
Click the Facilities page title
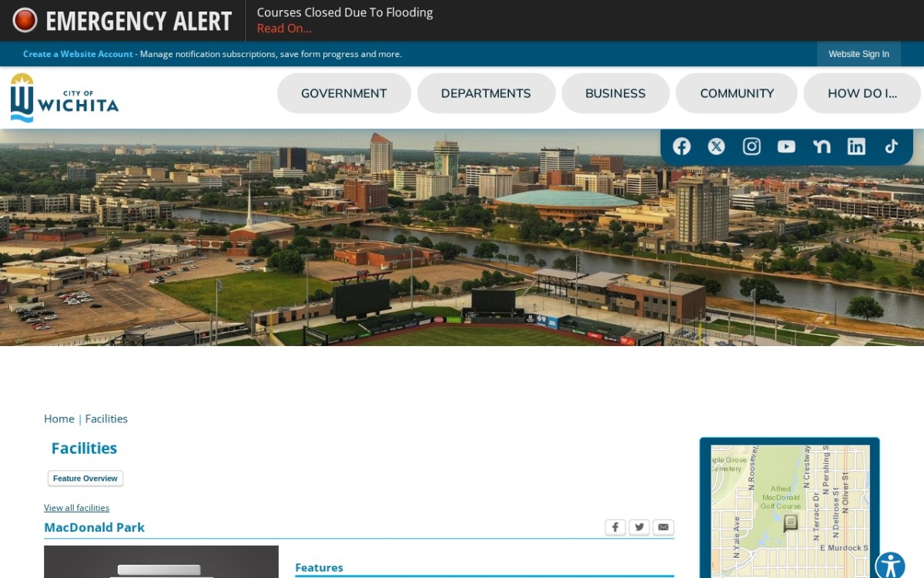click(84, 448)
